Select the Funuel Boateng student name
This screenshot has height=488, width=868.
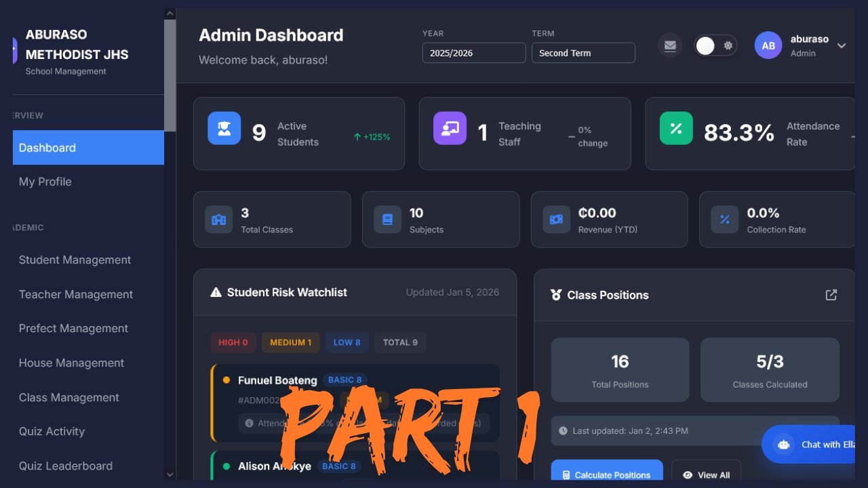[x=277, y=380]
